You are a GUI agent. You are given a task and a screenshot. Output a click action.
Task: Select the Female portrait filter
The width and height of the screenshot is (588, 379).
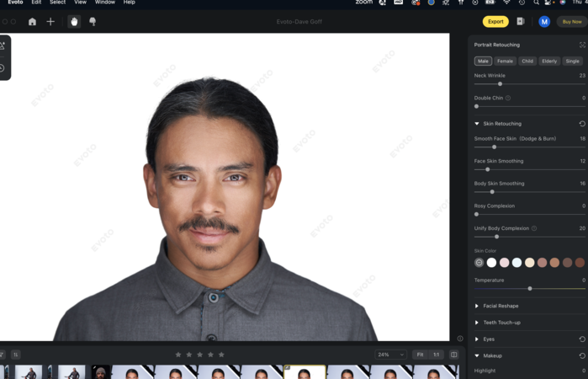click(x=505, y=61)
